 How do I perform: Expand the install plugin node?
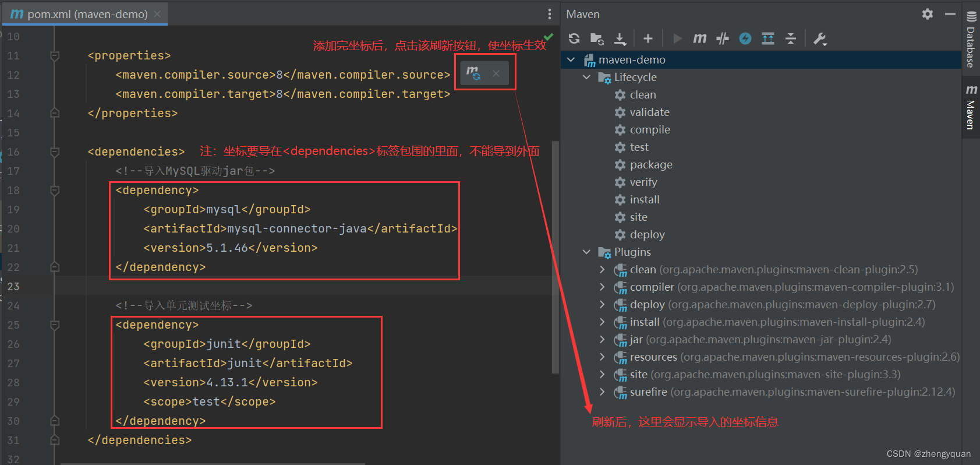pyautogui.click(x=602, y=322)
